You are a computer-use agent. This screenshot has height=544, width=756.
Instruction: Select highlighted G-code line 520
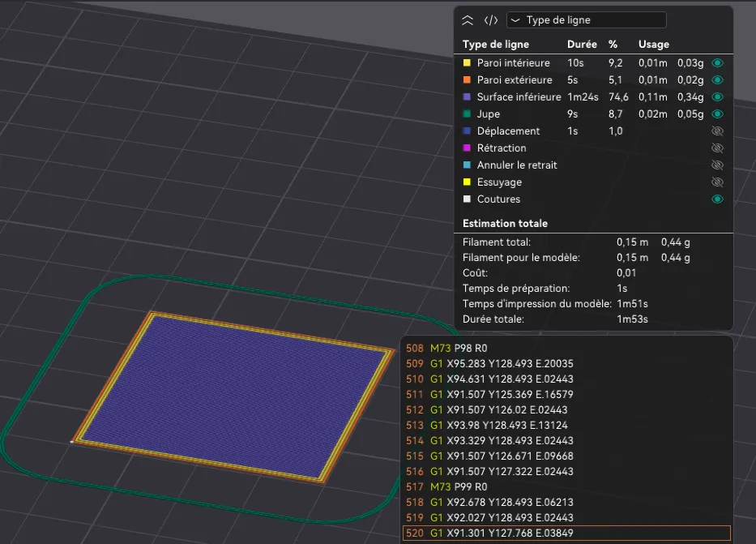point(566,533)
